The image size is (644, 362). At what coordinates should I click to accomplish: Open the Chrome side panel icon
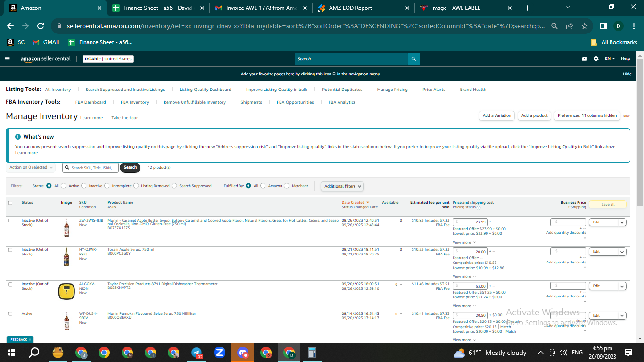(x=603, y=26)
